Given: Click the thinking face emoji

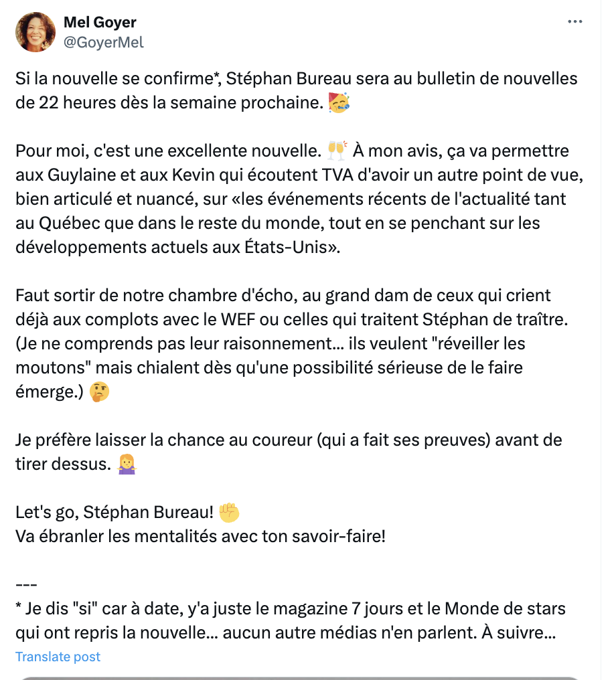Looking at the screenshot, I should point(99,392).
